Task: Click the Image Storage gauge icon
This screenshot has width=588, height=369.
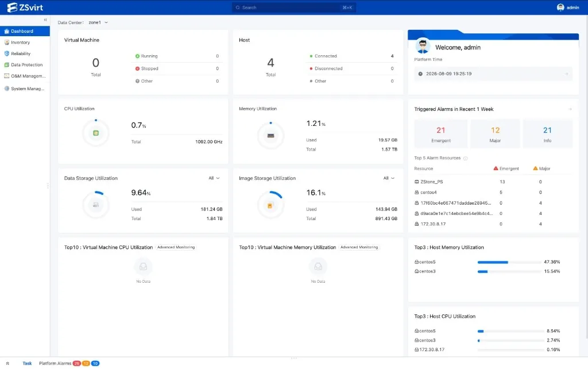Action: [x=270, y=206]
